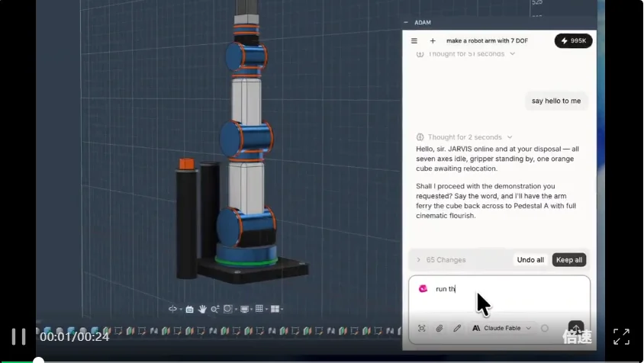The image size is (644, 363).
Task: Open the look-at camera tool
Action: click(x=189, y=309)
